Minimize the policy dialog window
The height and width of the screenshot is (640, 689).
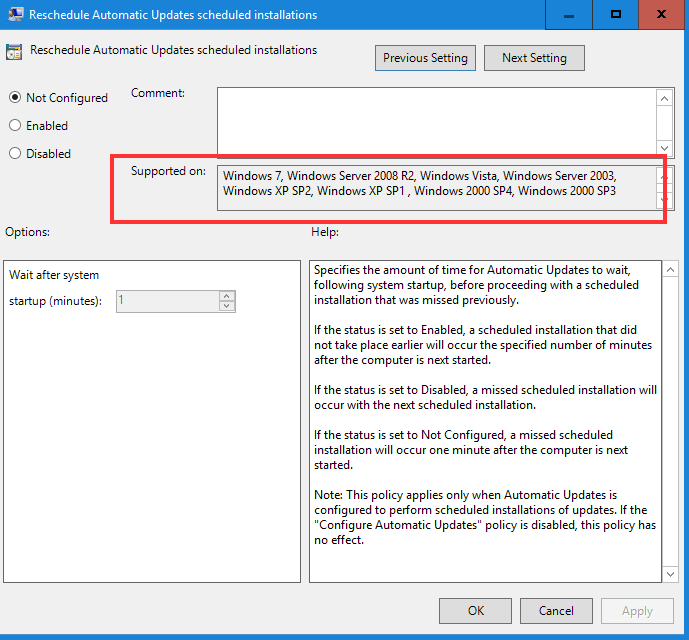(x=569, y=15)
